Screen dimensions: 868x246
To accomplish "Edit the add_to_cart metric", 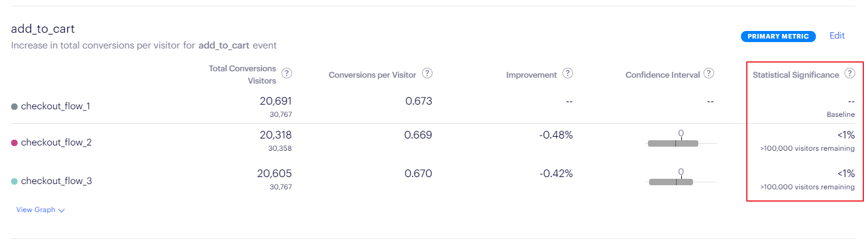I will (837, 36).
